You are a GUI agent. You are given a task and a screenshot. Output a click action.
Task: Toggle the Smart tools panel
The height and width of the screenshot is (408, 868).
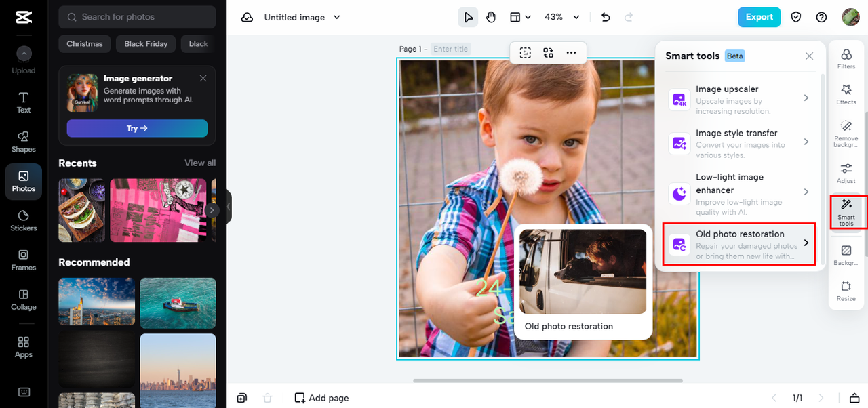coord(846,211)
